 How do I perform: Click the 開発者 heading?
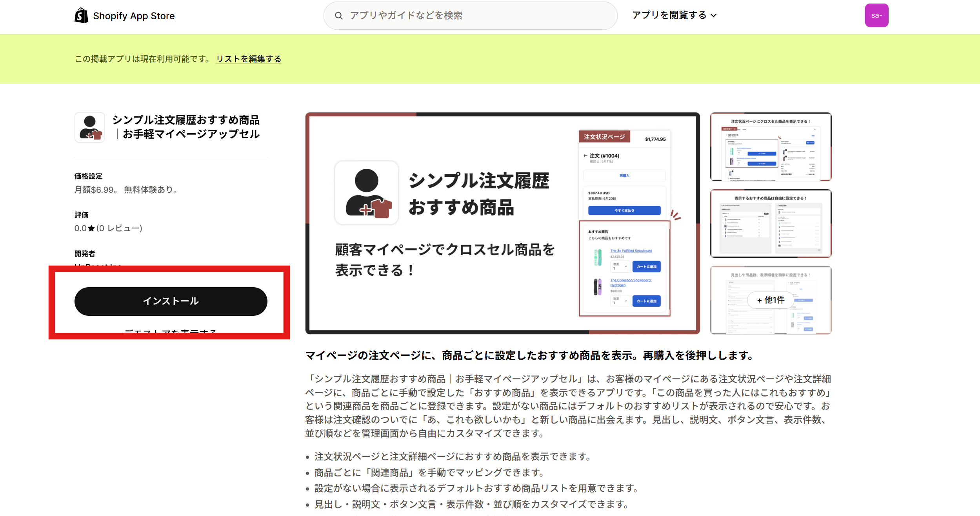point(85,253)
